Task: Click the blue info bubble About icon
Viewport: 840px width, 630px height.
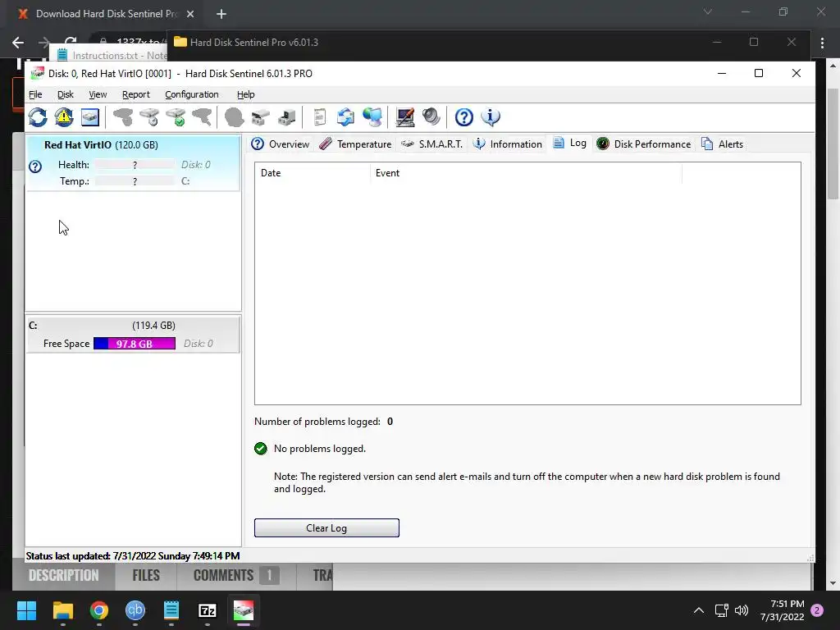Action: (x=491, y=117)
